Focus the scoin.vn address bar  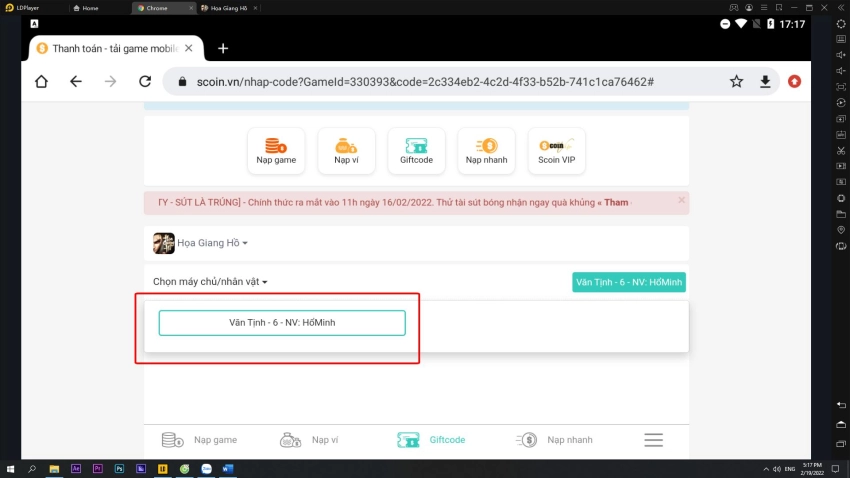(426, 82)
